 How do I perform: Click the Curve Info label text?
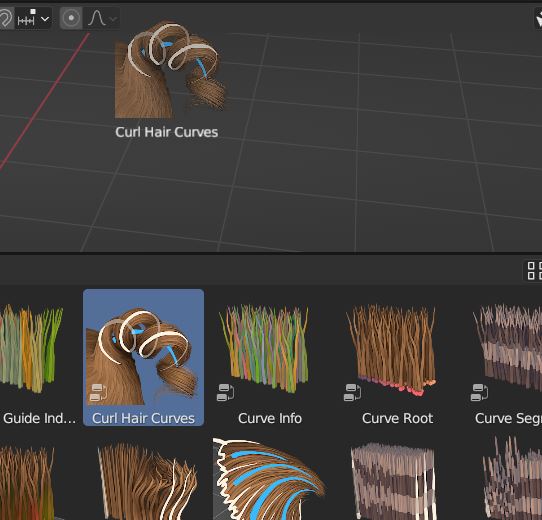click(x=270, y=418)
